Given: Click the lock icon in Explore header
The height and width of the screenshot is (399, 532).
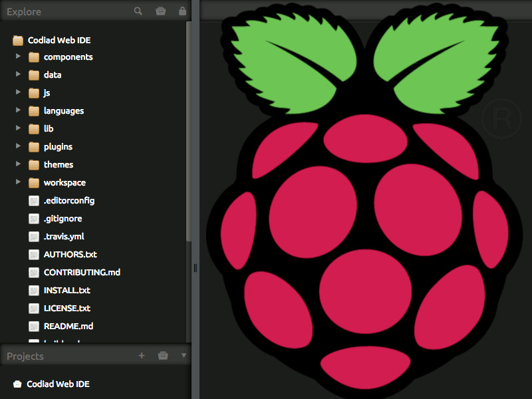Looking at the screenshot, I should click(182, 11).
